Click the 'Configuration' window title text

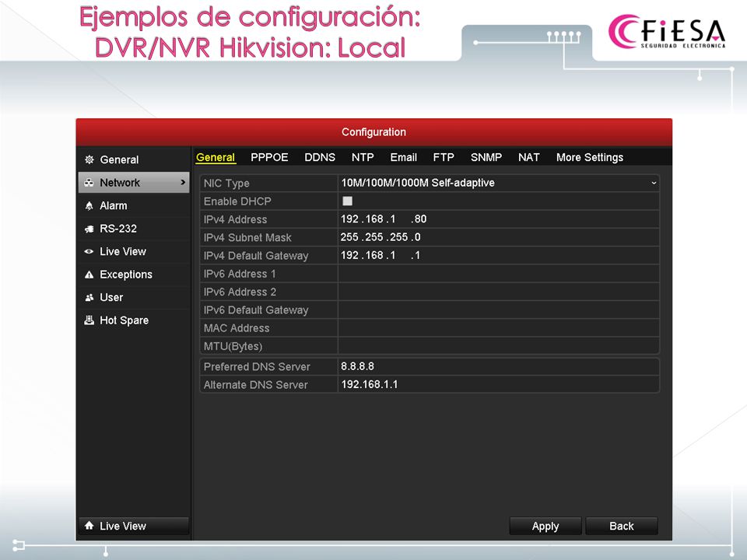(374, 132)
